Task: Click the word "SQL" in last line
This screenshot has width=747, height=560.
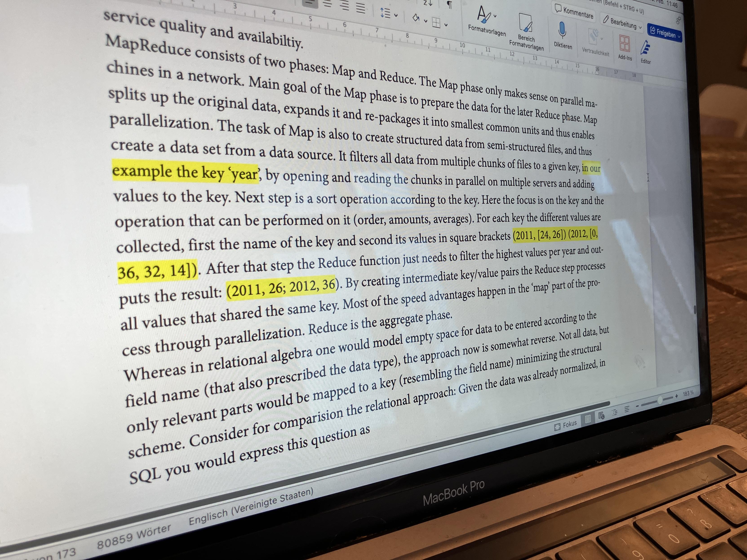Action: tap(146, 475)
